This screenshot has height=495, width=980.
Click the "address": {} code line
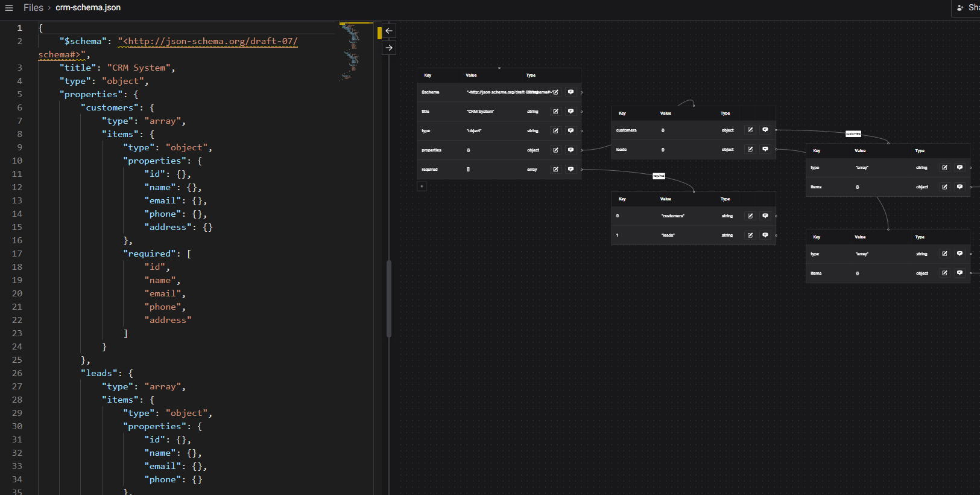coord(179,228)
